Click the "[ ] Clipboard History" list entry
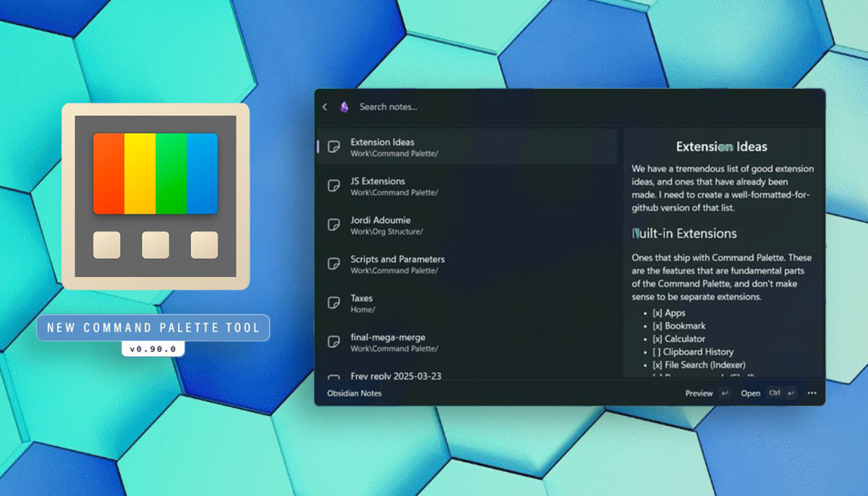The image size is (868, 496). tap(693, 352)
